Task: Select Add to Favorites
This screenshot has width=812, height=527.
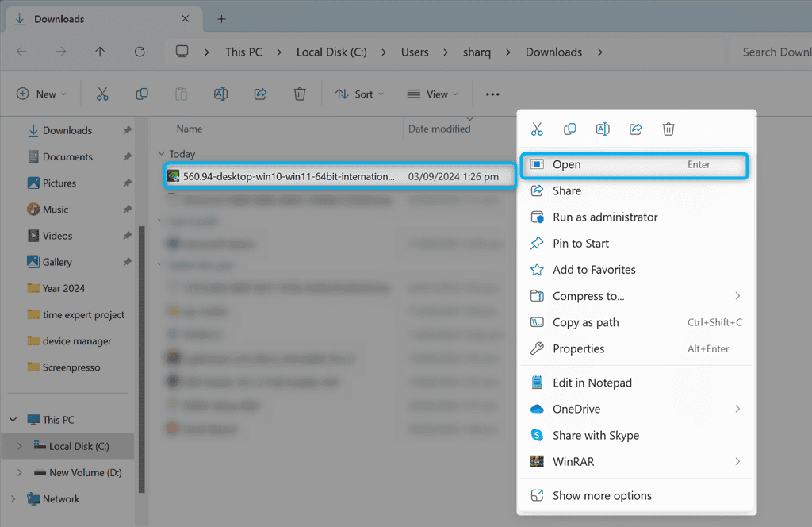Action: 634,270
